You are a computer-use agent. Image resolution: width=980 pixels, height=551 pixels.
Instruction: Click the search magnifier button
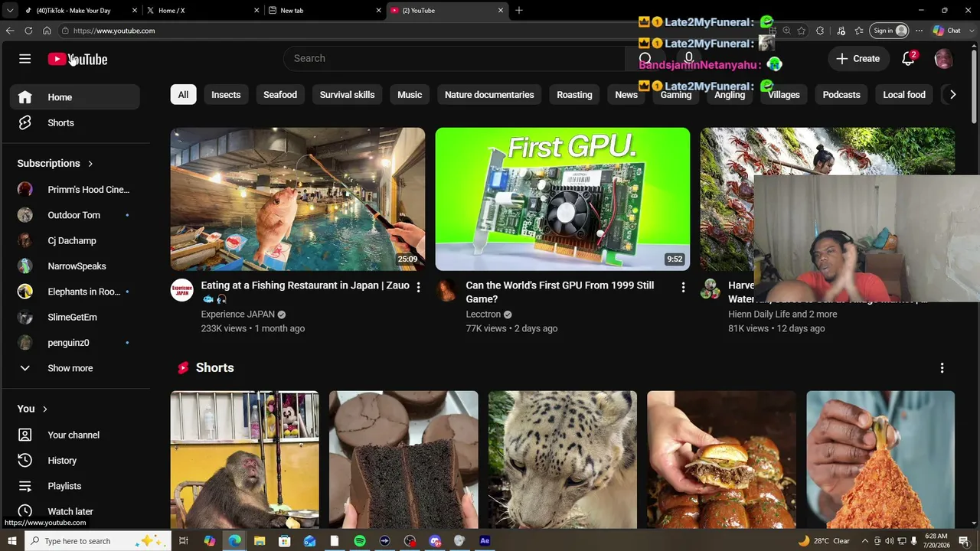(x=645, y=59)
